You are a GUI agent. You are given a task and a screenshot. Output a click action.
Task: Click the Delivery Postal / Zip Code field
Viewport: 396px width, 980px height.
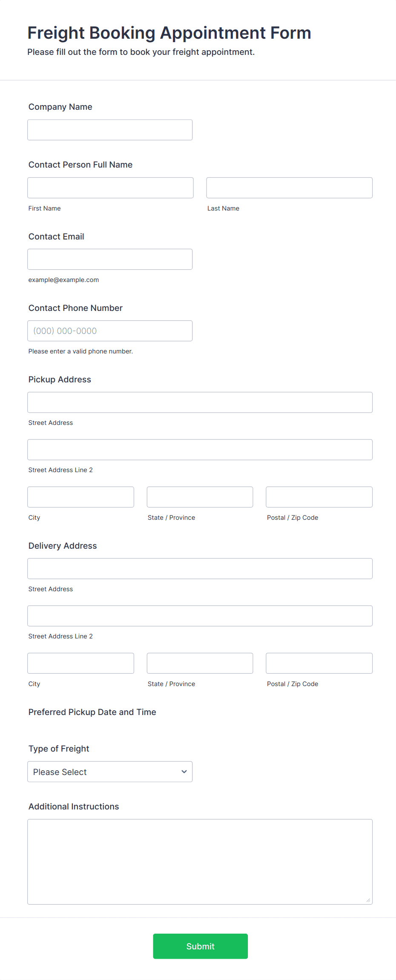tap(319, 663)
